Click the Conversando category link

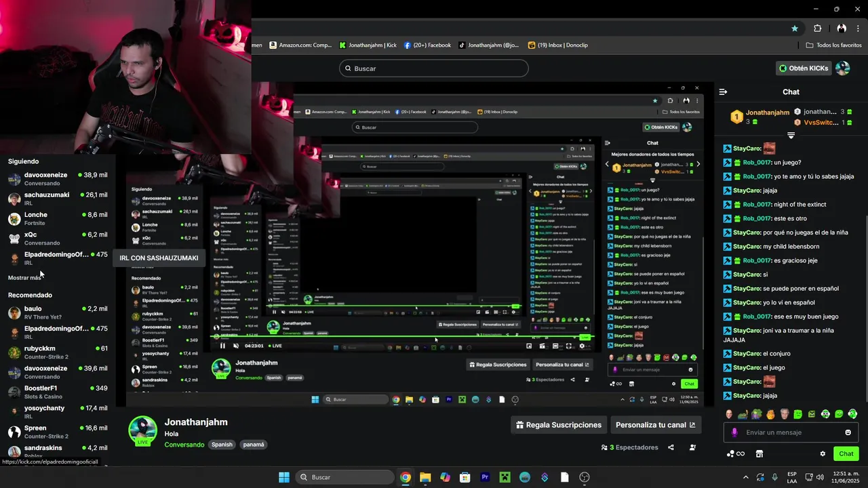click(x=184, y=445)
